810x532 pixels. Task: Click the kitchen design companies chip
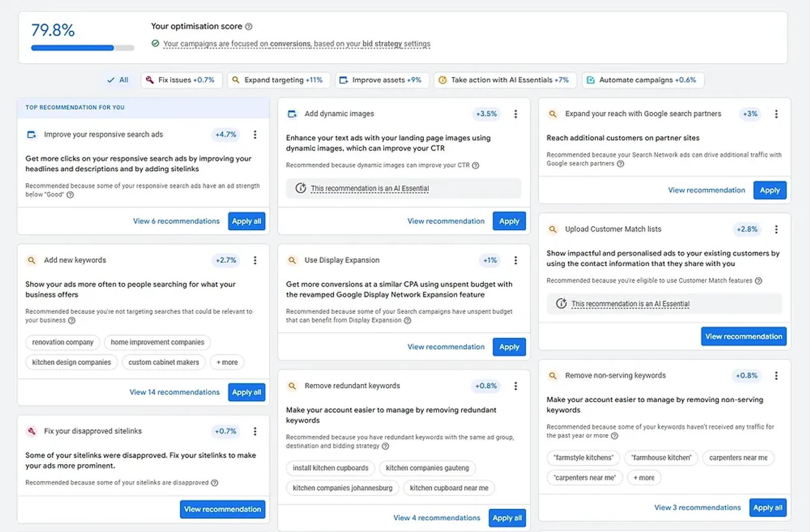[x=71, y=362]
